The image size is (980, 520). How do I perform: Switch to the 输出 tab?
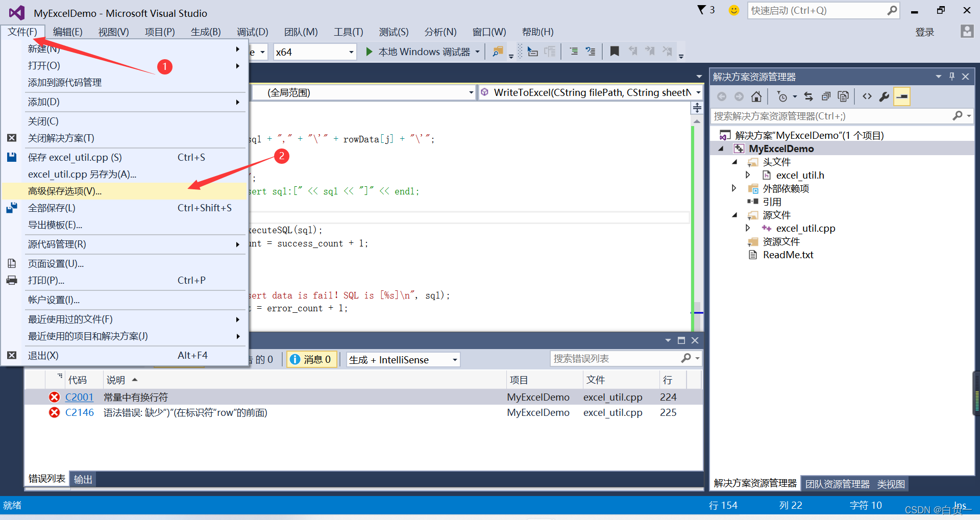(x=83, y=479)
